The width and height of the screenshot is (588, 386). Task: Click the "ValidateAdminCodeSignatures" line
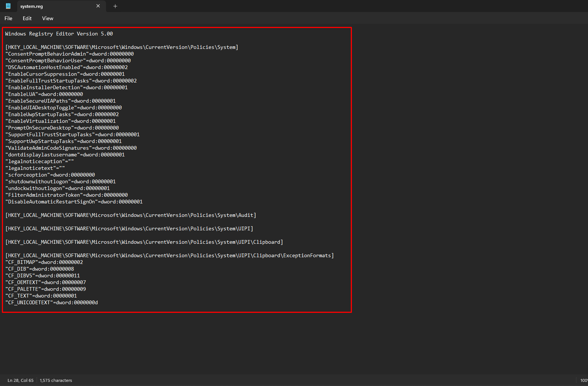coord(71,148)
